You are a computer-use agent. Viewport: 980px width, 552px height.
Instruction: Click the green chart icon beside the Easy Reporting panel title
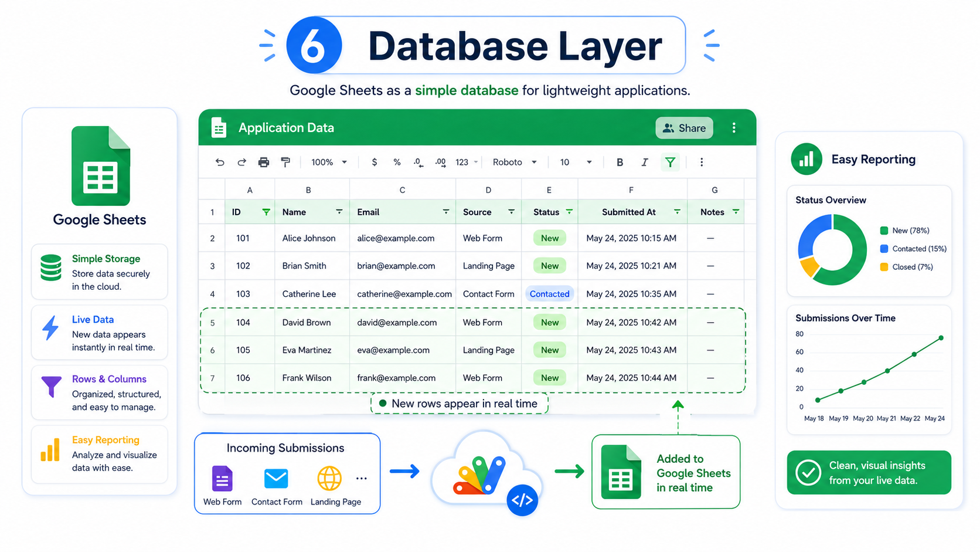pyautogui.click(x=807, y=159)
